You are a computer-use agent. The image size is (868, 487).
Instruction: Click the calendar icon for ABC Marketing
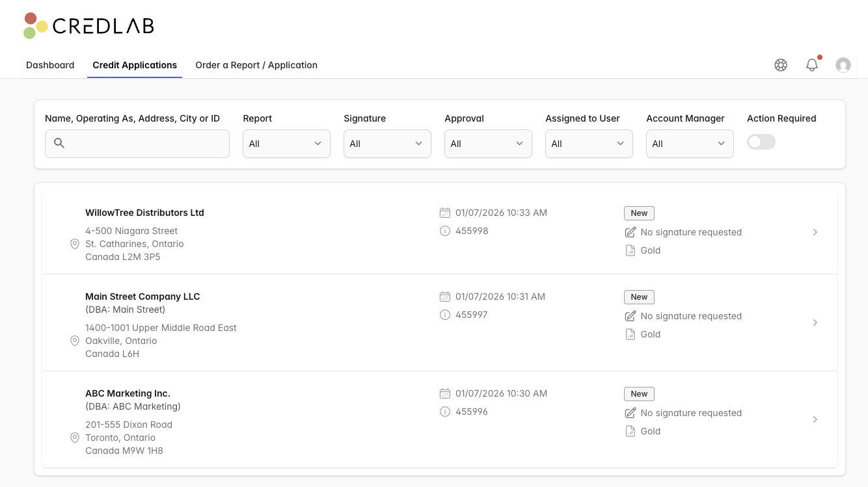pyautogui.click(x=445, y=393)
